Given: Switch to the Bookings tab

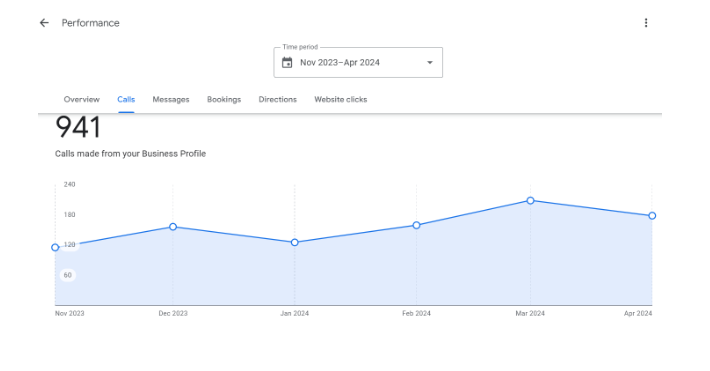Looking at the screenshot, I should coord(224,99).
